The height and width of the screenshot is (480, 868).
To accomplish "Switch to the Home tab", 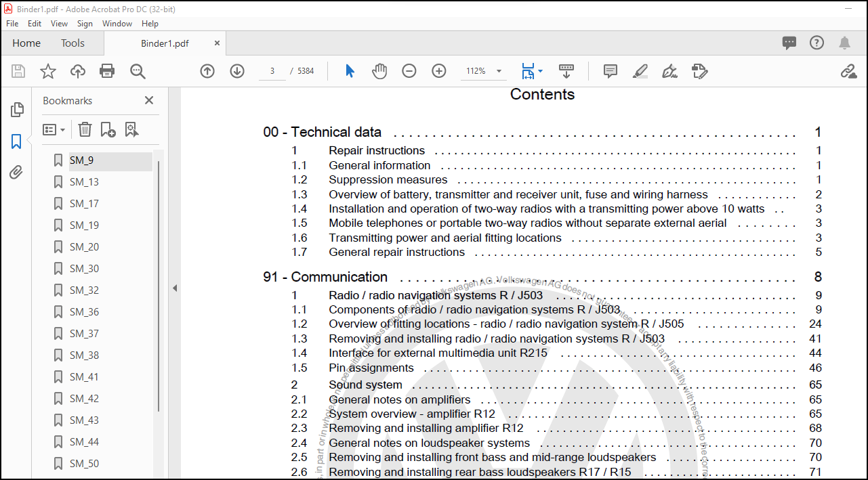I will coord(26,43).
